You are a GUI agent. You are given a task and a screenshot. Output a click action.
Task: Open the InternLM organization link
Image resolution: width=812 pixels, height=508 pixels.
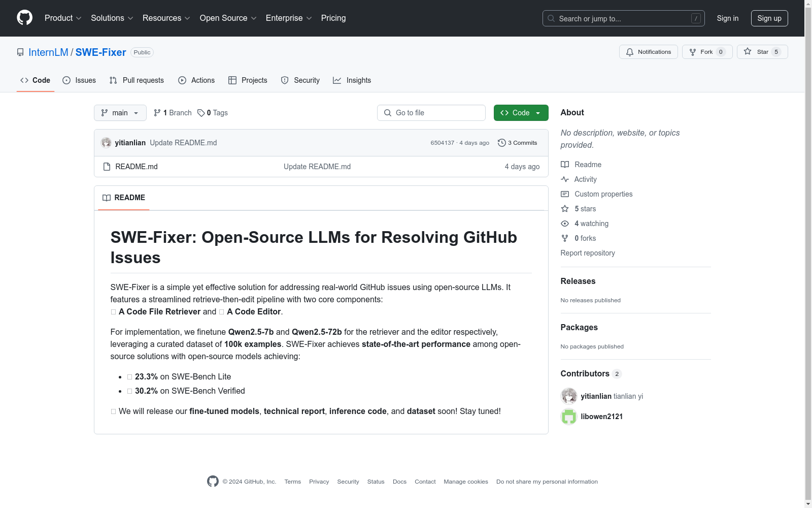[48, 52]
